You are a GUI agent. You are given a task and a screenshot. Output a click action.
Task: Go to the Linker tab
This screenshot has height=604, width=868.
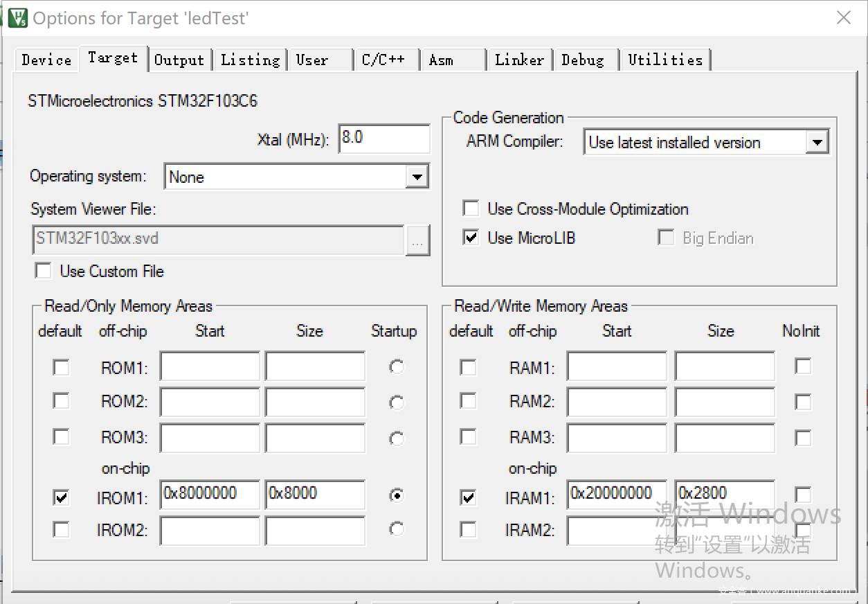tap(519, 60)
